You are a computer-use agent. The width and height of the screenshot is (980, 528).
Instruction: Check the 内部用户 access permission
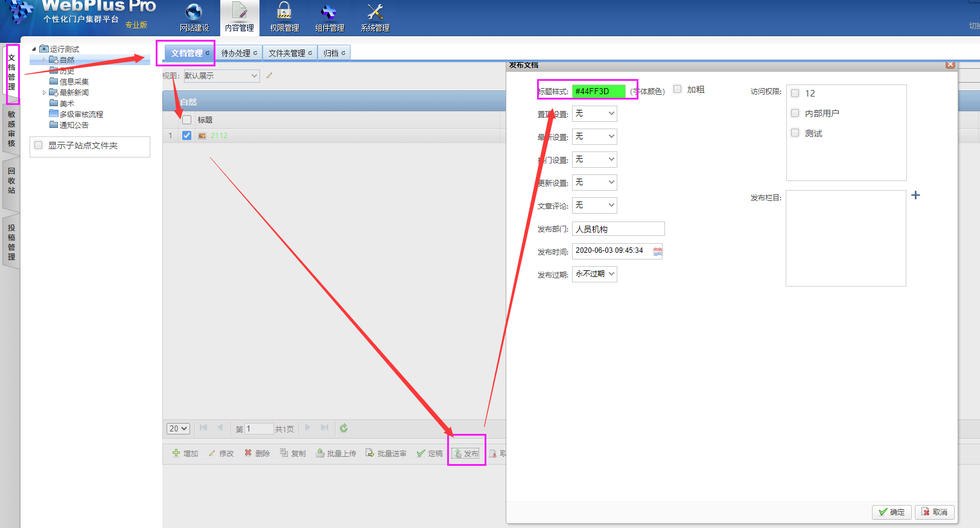click(x=795, y=113)
